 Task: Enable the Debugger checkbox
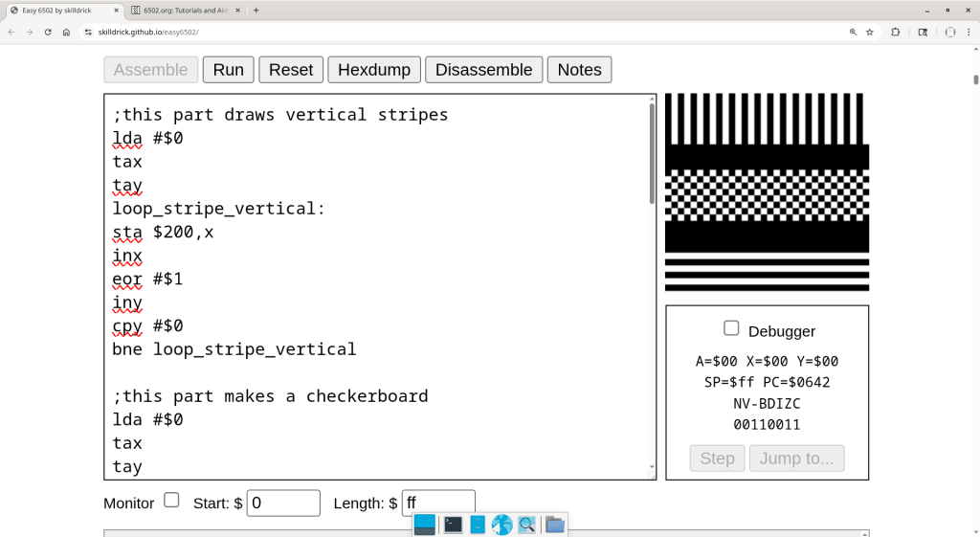pos(731,328)
